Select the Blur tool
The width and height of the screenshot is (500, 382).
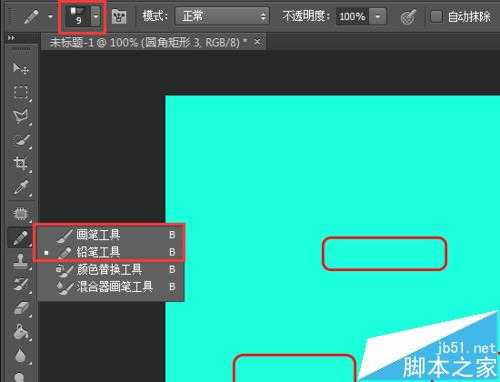21,356
